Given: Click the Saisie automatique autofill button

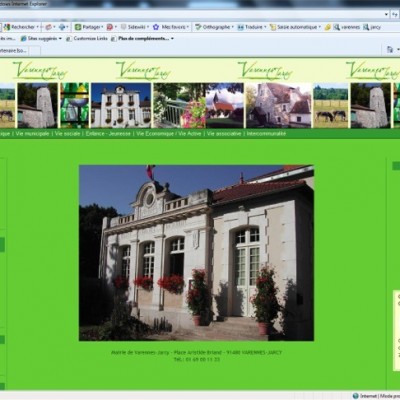Looking at the screenshot, I should pyautogui.click(x=293, y=27).
